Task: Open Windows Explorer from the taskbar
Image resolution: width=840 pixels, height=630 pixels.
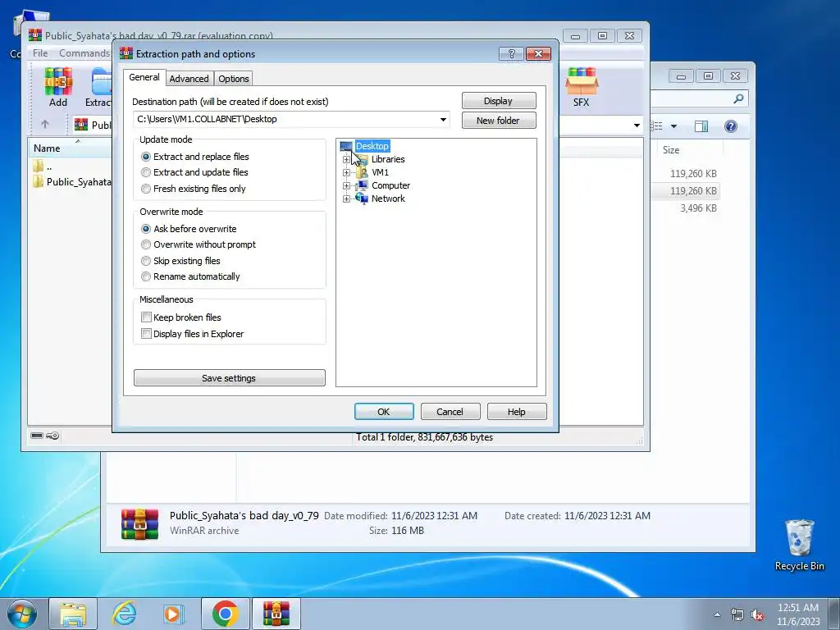Action: [x=73, y=614]
